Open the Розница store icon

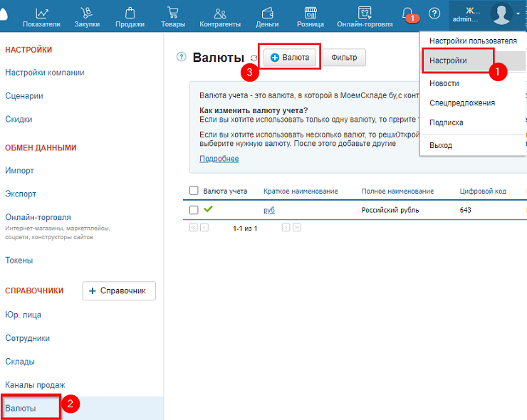coord(311,13)
